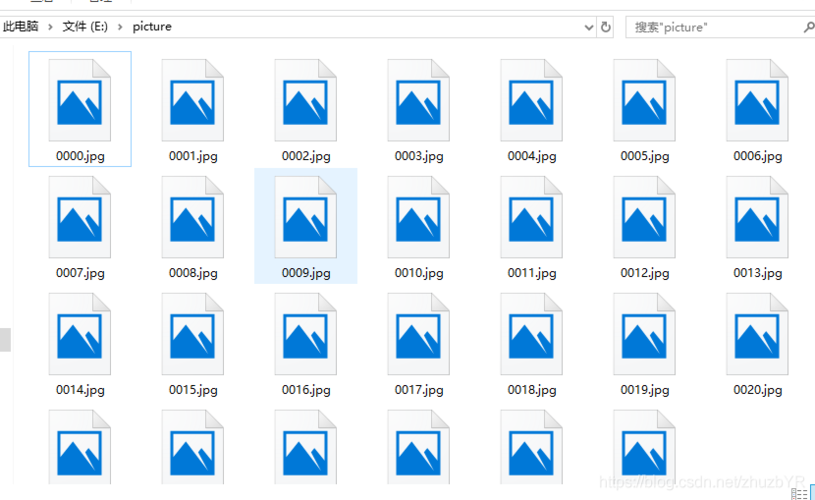Expand the chevron after 此电脑 breadcrumb
The width and height of the screenshot is (815, 500).
tap(50, 27)
